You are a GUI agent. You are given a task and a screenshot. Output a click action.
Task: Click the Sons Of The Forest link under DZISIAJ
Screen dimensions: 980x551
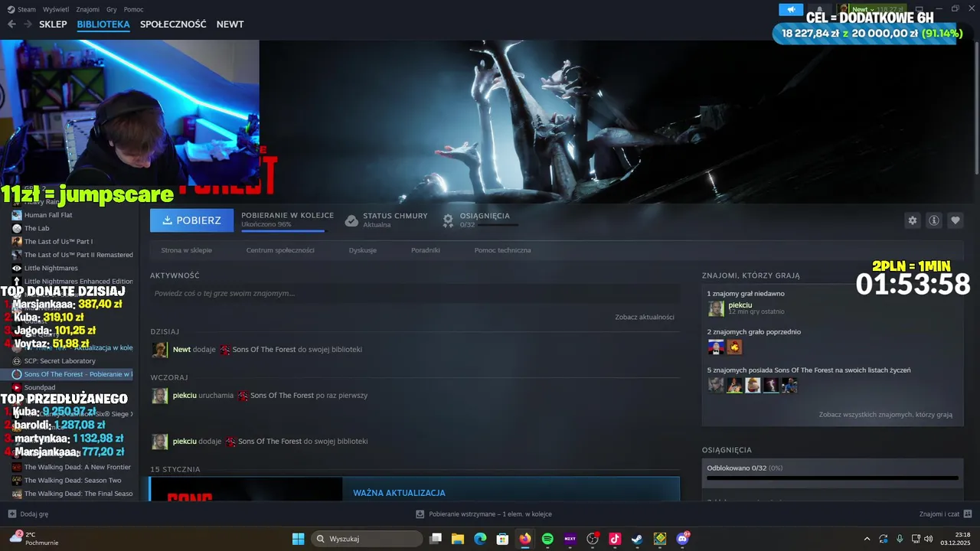click(264, 350)
